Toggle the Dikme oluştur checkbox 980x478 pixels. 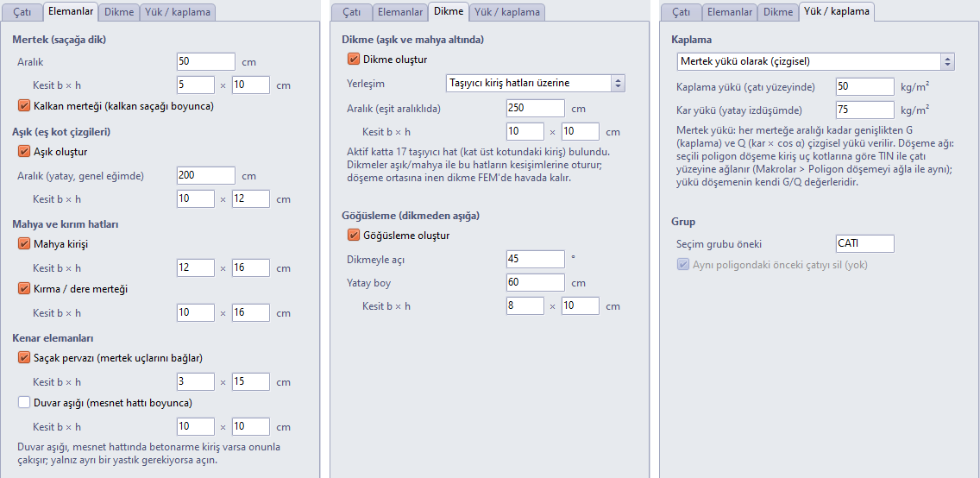[354, 60]
